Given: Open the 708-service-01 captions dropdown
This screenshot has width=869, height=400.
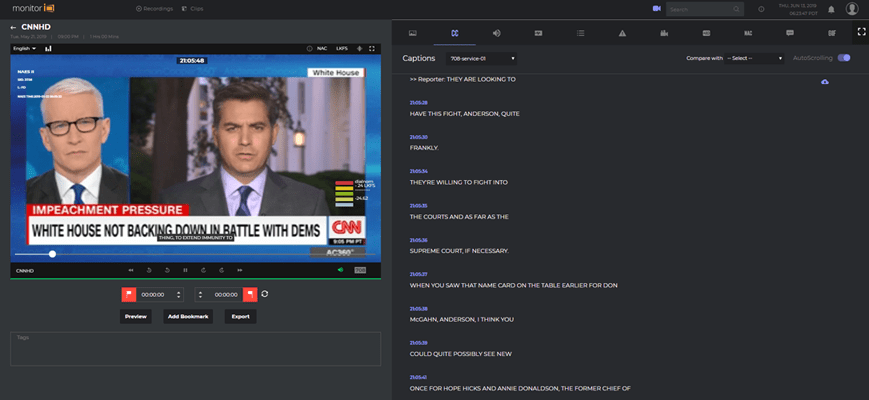Looking at the screenshot, I should point(482,58).
